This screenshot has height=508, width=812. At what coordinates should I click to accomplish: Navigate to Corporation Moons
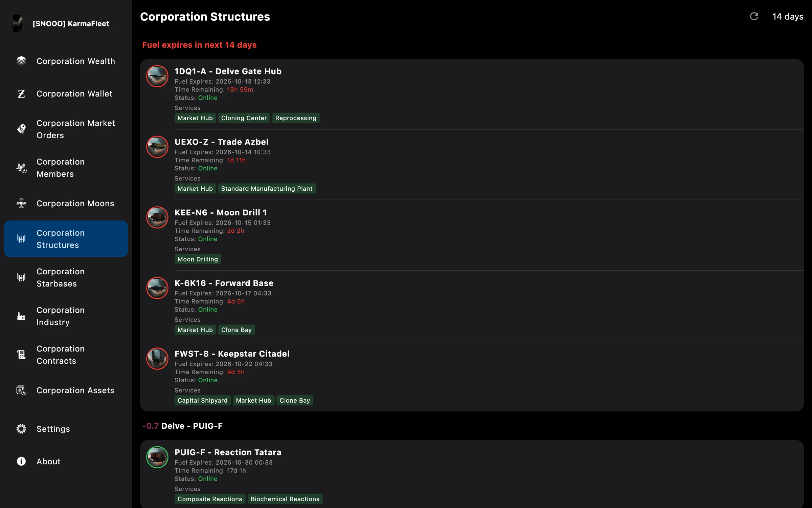pos(66,203)
